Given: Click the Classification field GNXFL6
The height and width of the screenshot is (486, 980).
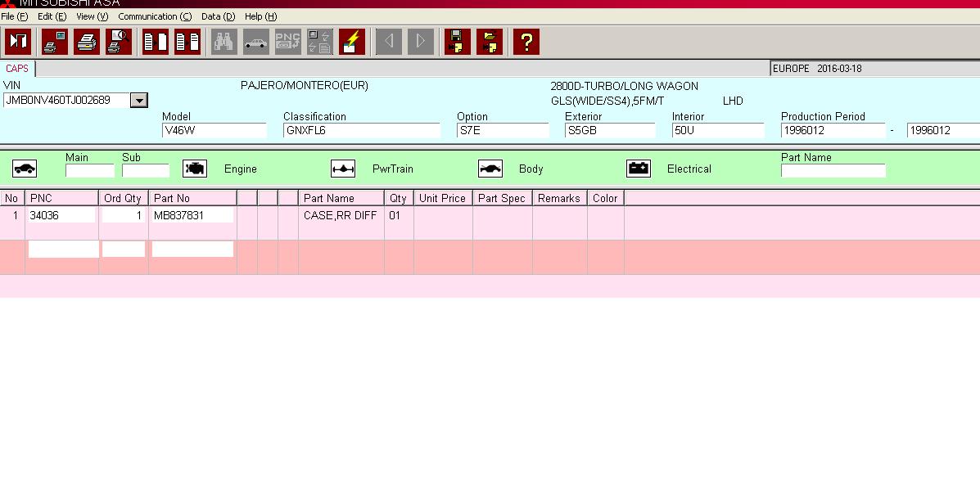Looking at the screenshot, I should (x=362, y=131).
